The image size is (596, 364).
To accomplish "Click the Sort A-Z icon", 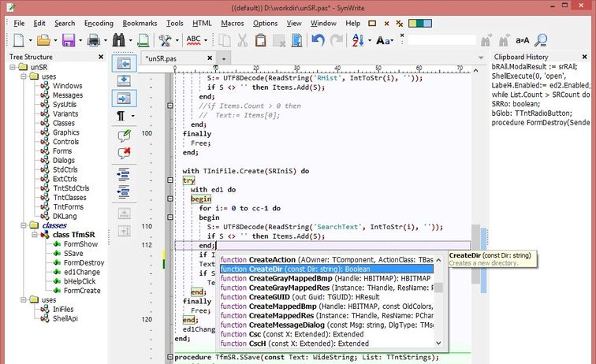I will click(x=358, y=40).
